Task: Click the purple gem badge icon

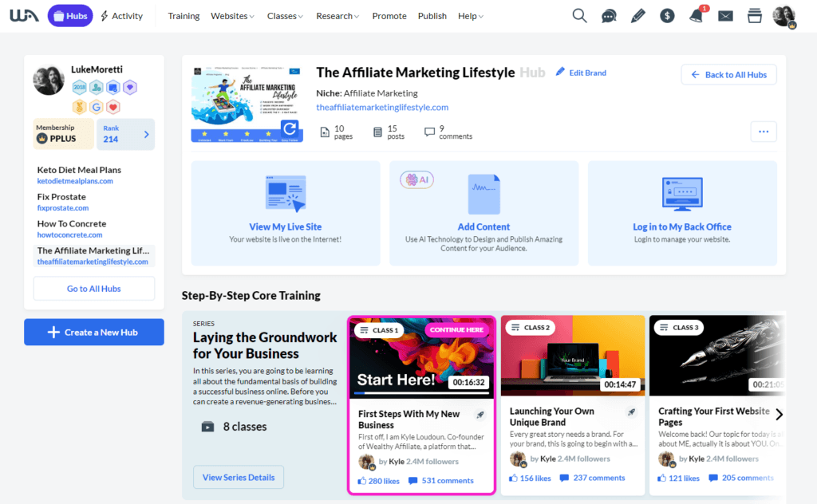Action: [x=130, y=88]
